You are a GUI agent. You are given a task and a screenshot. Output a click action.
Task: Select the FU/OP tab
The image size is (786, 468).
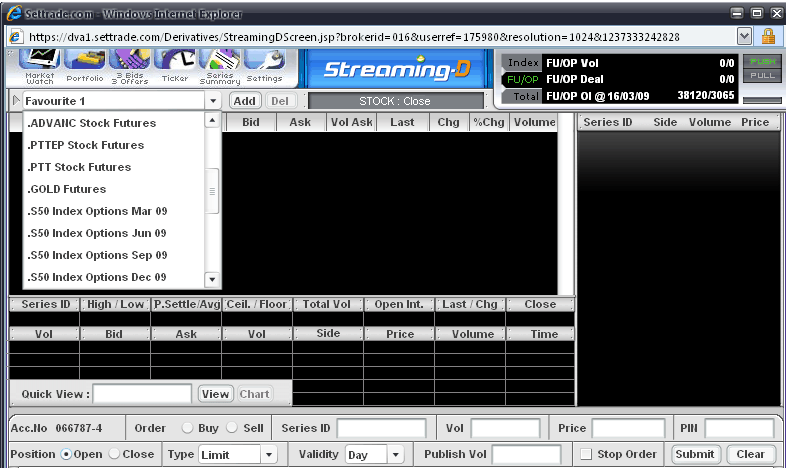(x=522, y=79)
